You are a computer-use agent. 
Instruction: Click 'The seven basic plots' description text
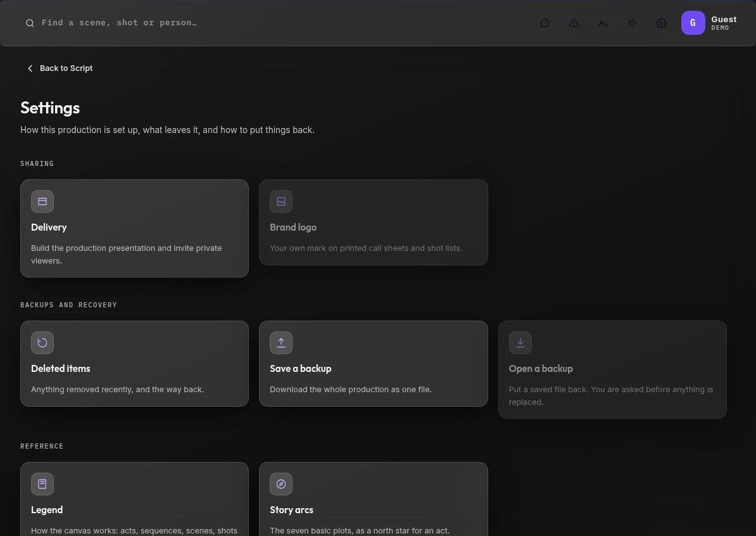coord(360,531)
